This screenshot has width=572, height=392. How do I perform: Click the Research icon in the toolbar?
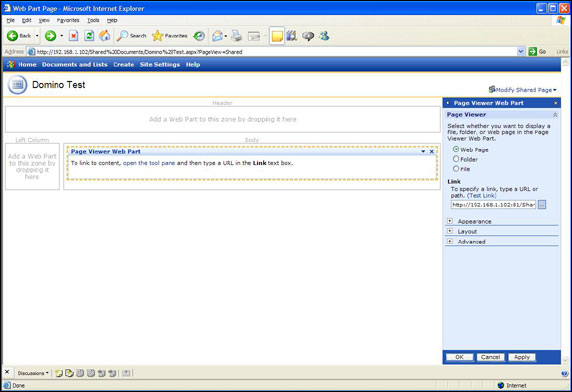click(x=291, y=36)
